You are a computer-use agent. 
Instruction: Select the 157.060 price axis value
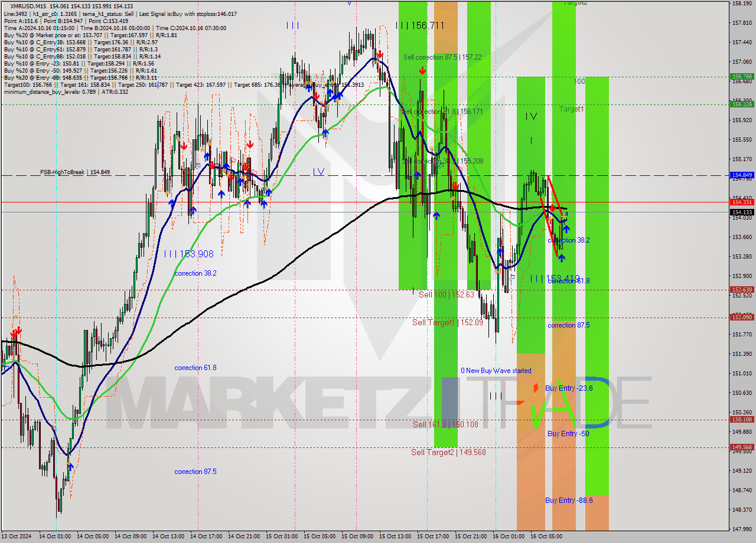pyautogui.click(x=742, y=61)
